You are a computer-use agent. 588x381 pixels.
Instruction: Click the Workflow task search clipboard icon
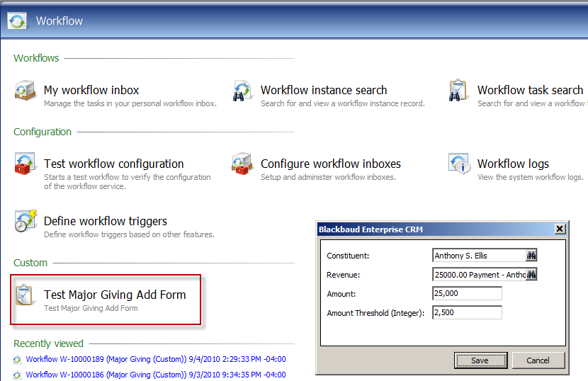tap(458, 91)
